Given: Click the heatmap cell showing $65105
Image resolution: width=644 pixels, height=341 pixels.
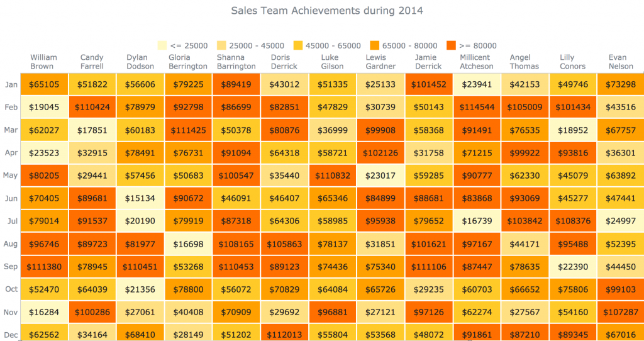Looking at the screenshot, I should click(44, 85).
